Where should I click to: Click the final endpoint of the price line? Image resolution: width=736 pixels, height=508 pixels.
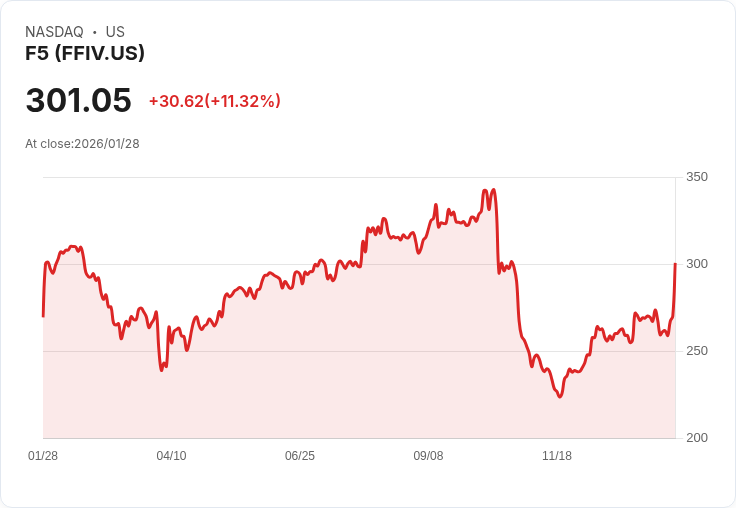(675, 264)
